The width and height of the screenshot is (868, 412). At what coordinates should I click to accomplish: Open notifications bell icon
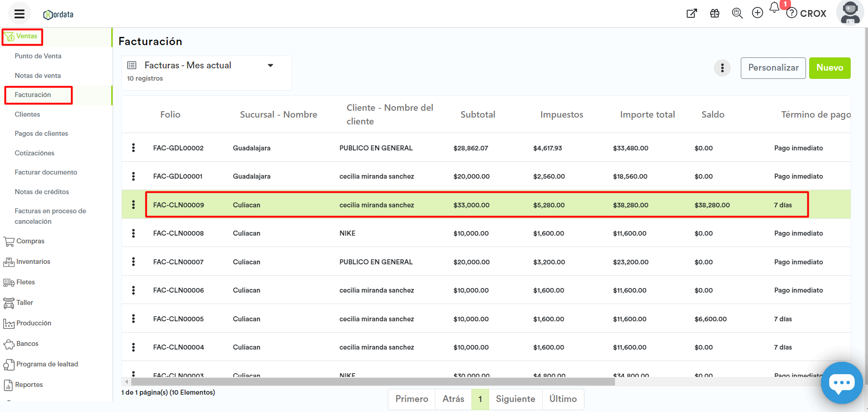[775, 8]
